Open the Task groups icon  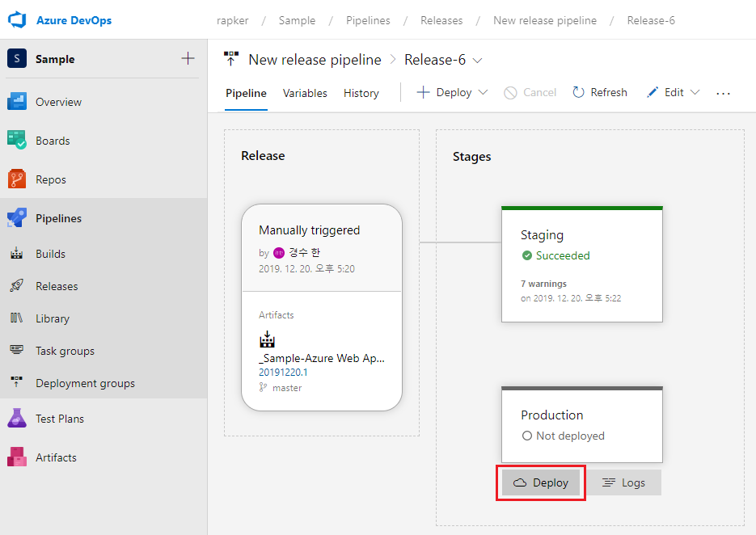tap(17, 351)
